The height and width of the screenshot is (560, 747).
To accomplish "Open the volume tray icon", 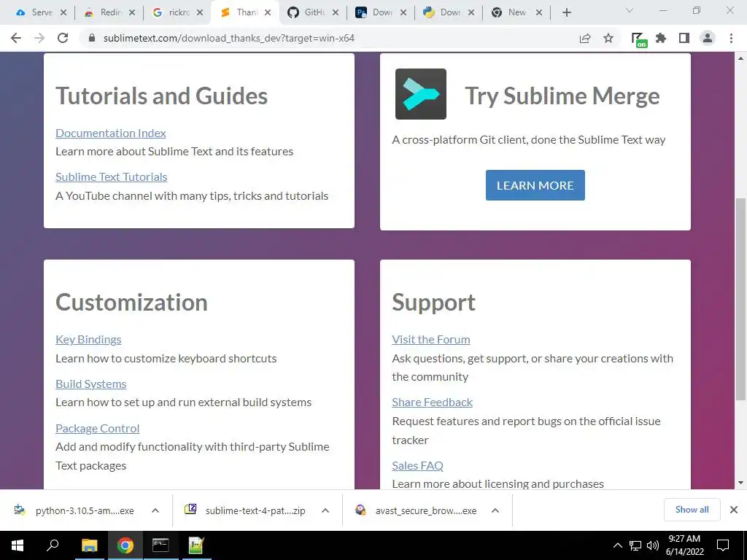I will coord(653,545).
